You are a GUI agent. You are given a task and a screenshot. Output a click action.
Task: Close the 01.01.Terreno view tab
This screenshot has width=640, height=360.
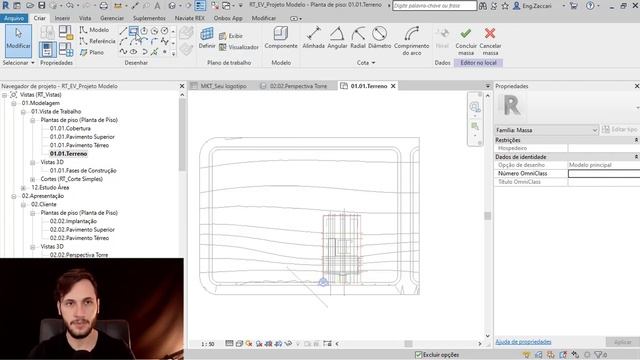pos(393,86)
